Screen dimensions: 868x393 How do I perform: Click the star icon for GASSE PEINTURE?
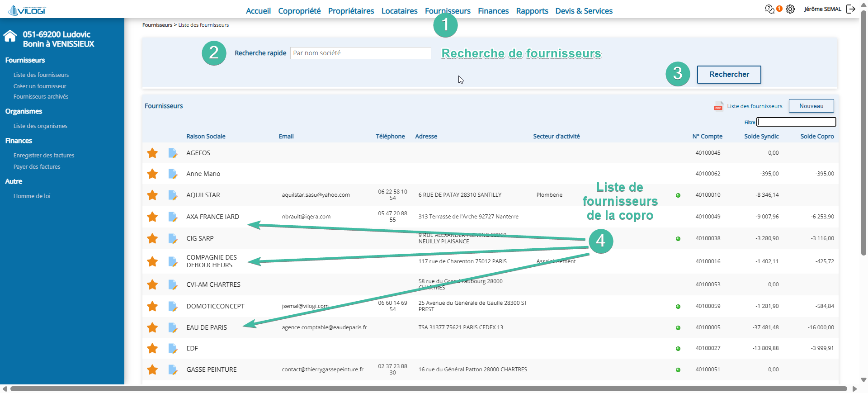(x=152, y=369)
